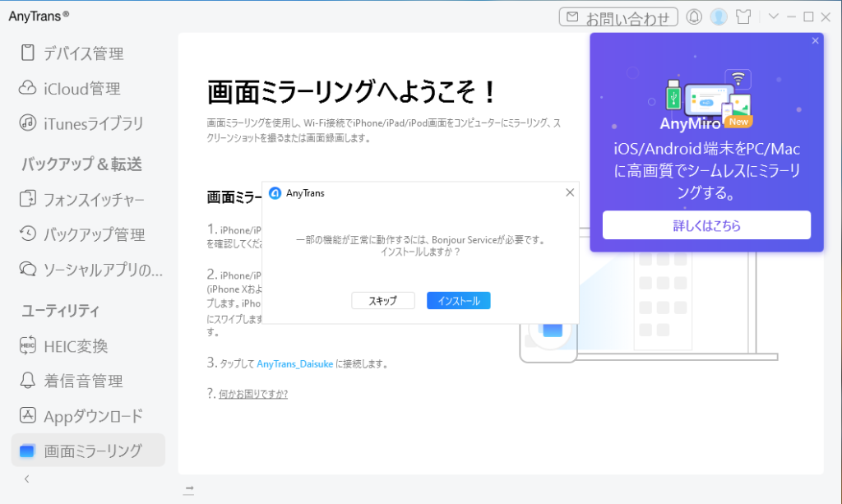The width and height of the screenshot is (842, 504).
Task: Click the AnyTrans_Daisuke link text
Action: point(295,364)
